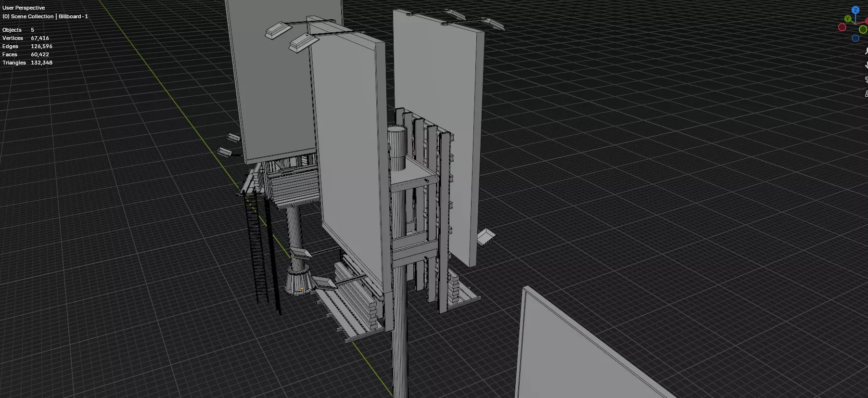Click the Objects 5 statistic
The width and height of the screenshot is (868, 398).
click(18, 30)
